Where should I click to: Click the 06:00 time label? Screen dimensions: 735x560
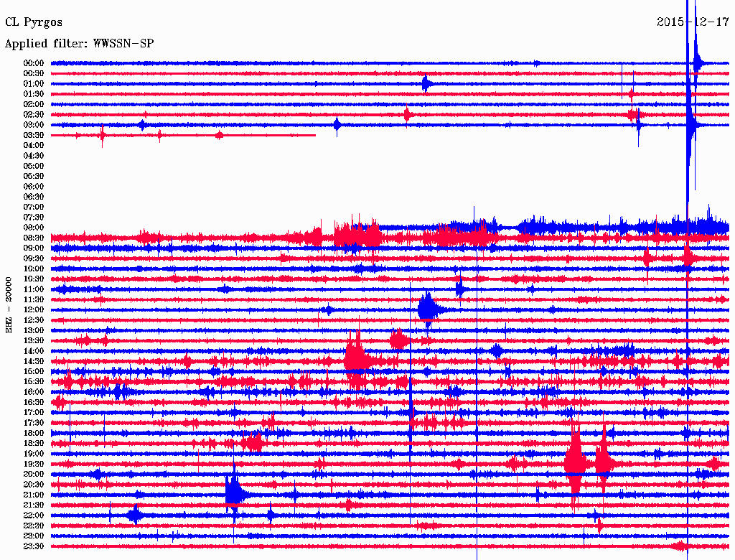(x=34, y=186)
